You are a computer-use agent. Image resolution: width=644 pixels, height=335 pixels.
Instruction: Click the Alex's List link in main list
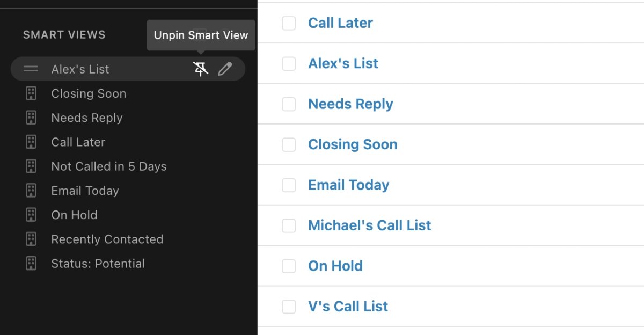[343, 63]
